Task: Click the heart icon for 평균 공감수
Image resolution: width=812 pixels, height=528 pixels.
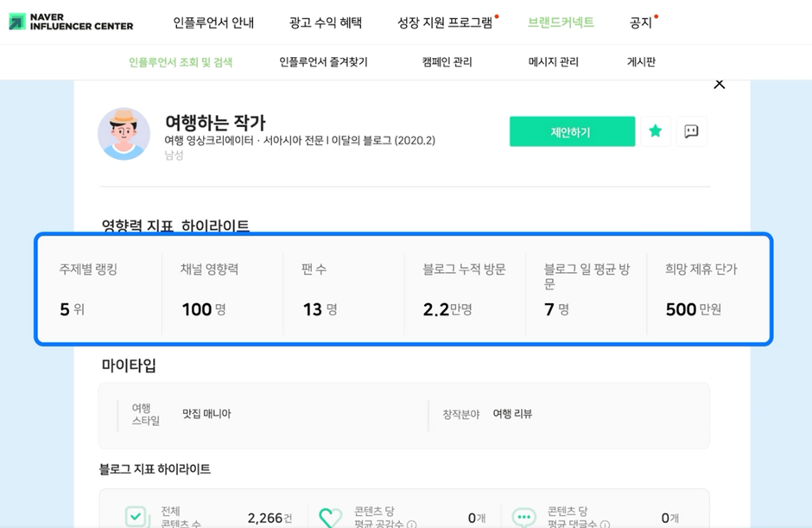Action: coord(330,518)
